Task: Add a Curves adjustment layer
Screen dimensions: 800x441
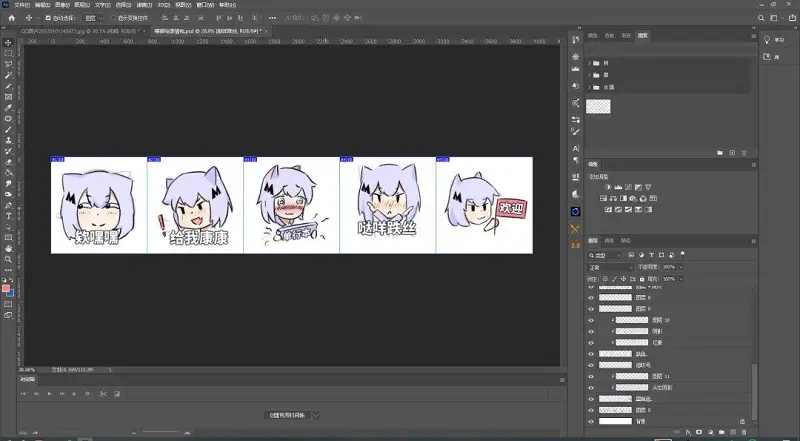Action: [x=628, y=187]
